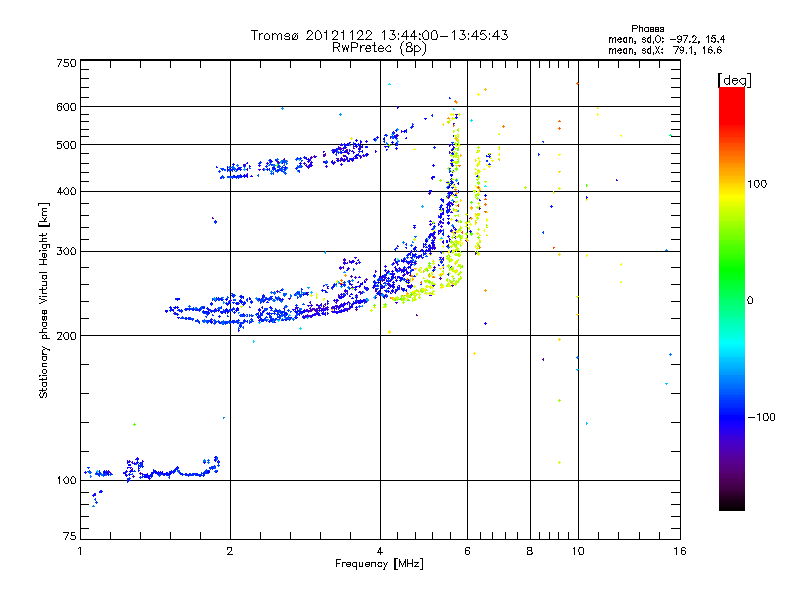Click the 'Frequency [MHz]' axis label
800x600 pixels.
[379, 564]
